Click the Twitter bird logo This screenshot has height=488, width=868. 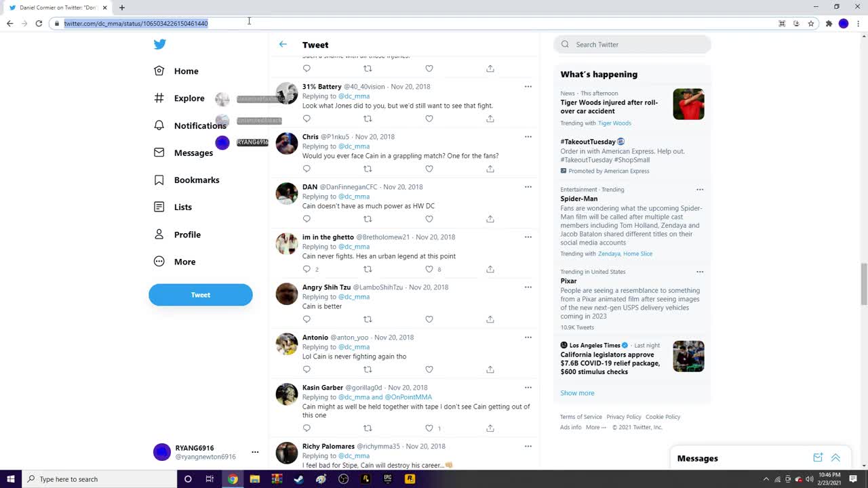tap(159, 45)
